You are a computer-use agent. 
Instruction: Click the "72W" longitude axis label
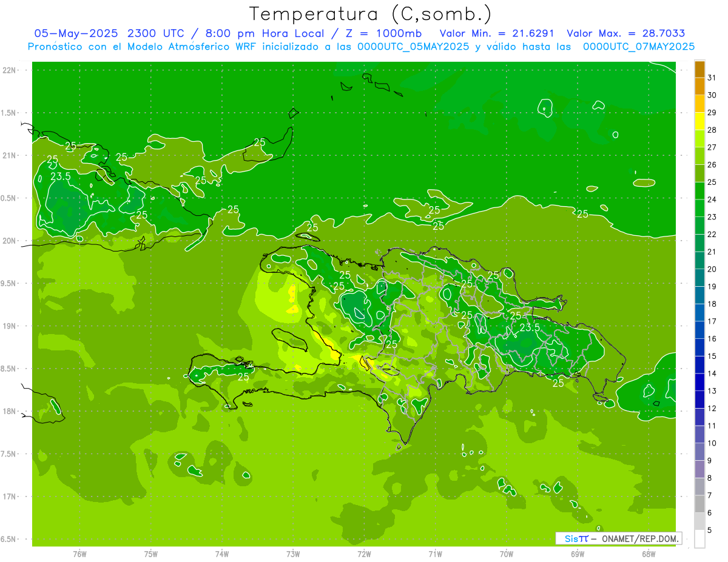pos(364,554)
